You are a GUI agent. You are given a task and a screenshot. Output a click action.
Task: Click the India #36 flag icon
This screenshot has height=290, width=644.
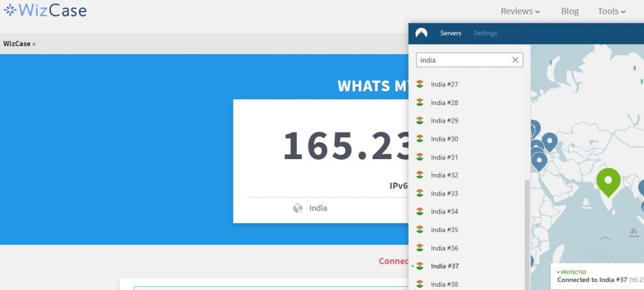(x=419, y=248)
